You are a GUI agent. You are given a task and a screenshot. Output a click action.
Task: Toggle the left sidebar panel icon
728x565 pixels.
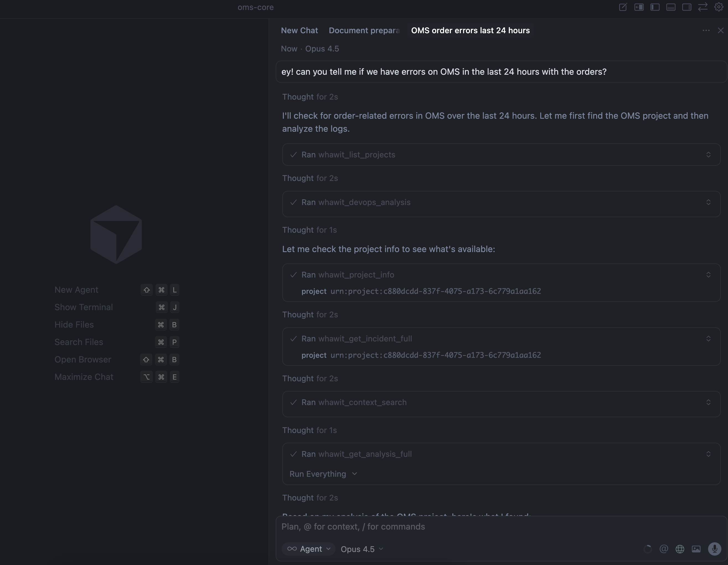(x=655, y=7)
